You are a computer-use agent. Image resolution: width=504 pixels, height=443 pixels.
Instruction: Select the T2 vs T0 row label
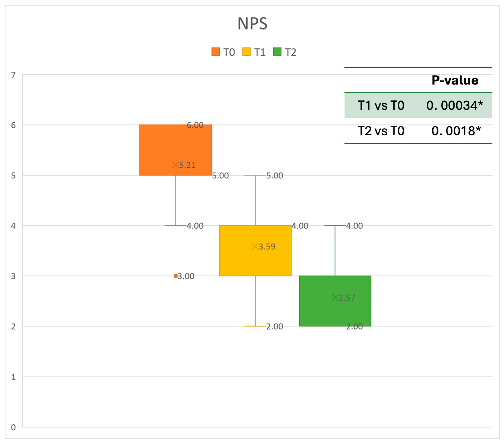381,131
